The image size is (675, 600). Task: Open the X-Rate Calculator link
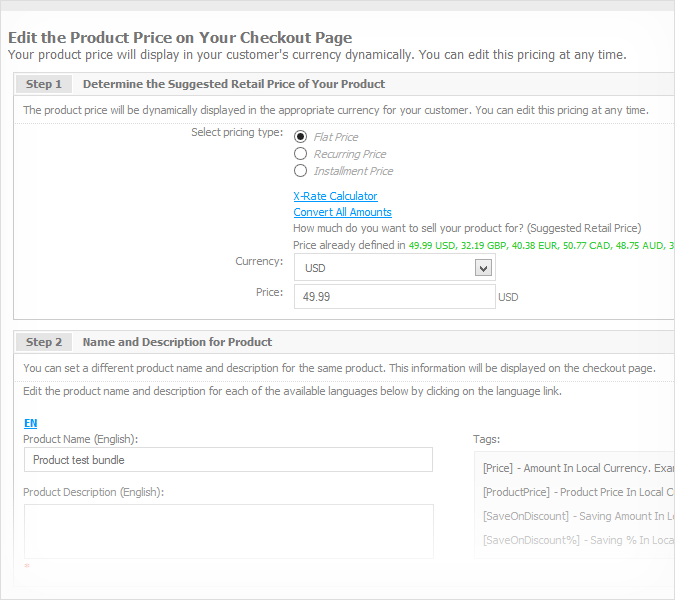pyautogui.click(x=335, y=196)
